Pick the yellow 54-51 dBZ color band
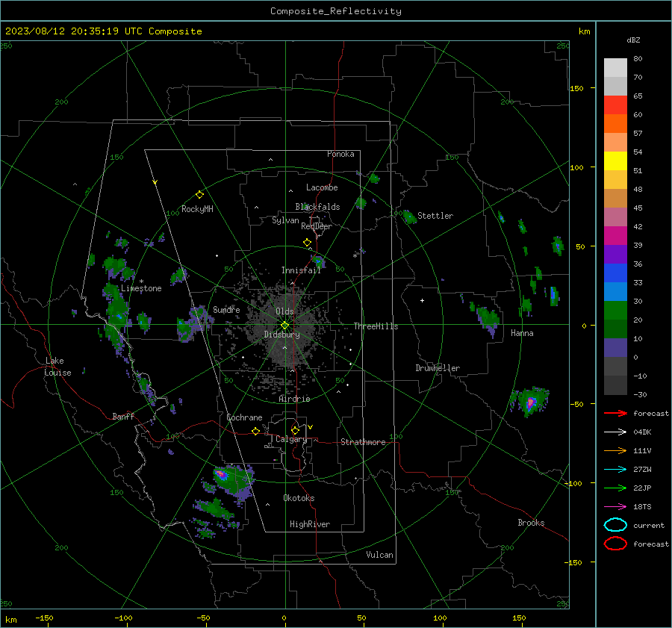Screen dimensions: 672x628 click(x=615, y=161)
